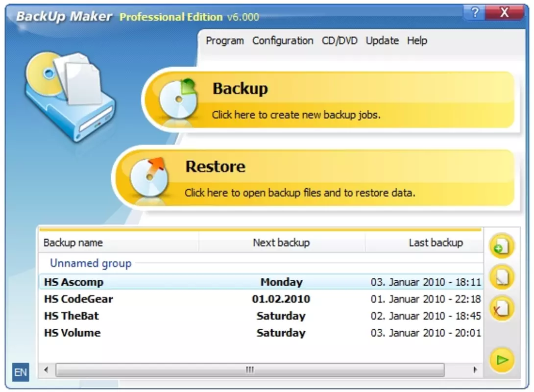Click last backup 02. Januar 2010 - 18:45
This screenshot has width=534, height=392.
tap(426, 316)
